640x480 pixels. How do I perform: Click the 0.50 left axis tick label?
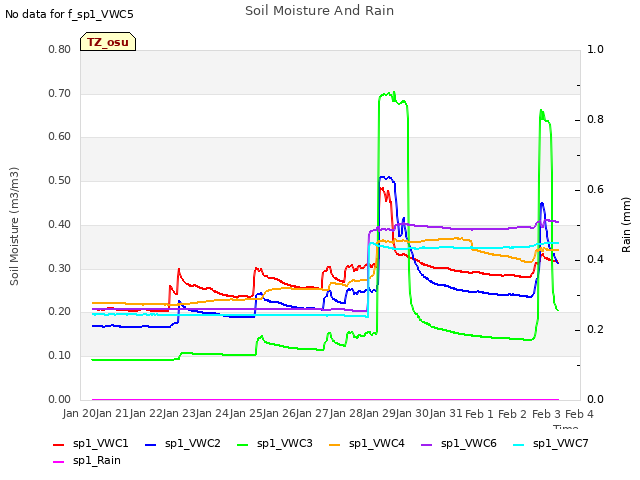[x=60, y=181]
